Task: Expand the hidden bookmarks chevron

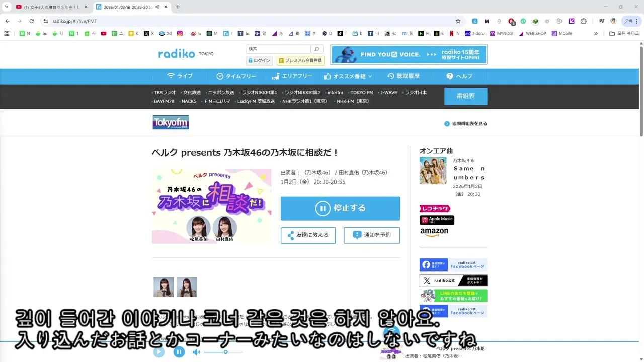Action: [596, 34]
